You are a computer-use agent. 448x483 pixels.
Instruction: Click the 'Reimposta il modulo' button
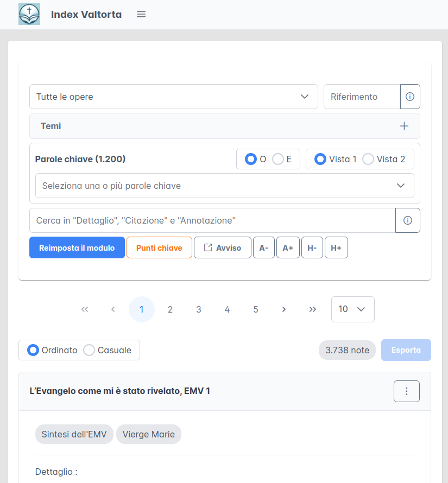pos(77,247)
